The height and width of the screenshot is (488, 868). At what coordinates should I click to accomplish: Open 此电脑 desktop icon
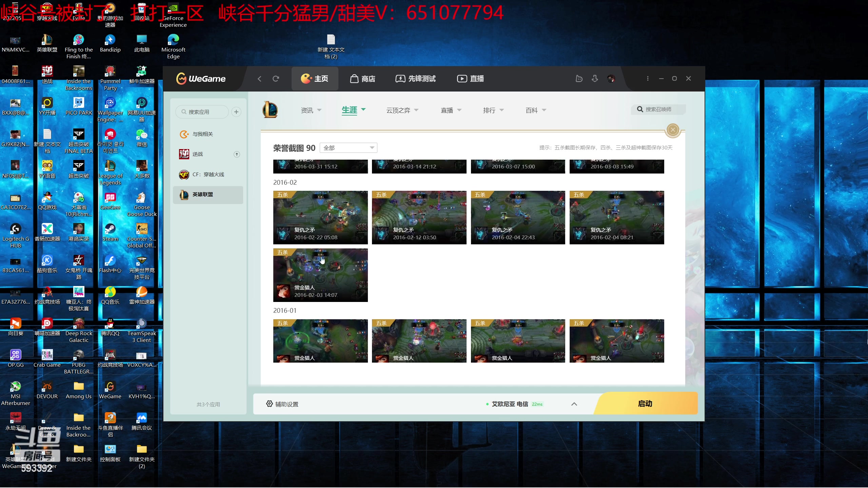pyautogui.click(x=142, y=43)
